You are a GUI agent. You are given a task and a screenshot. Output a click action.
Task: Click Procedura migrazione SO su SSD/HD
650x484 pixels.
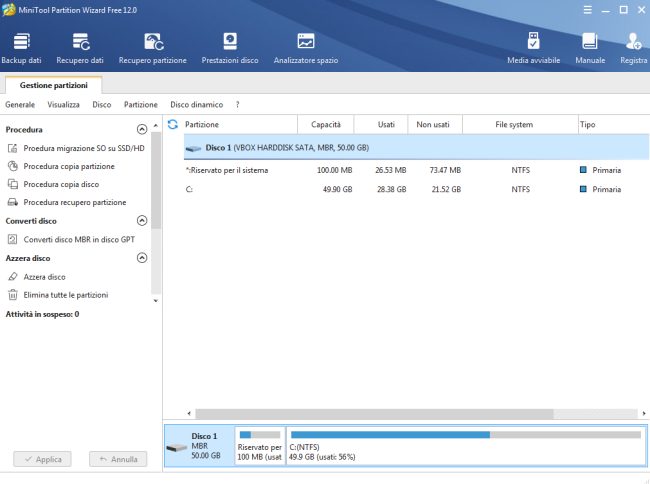tap(83, 148)
